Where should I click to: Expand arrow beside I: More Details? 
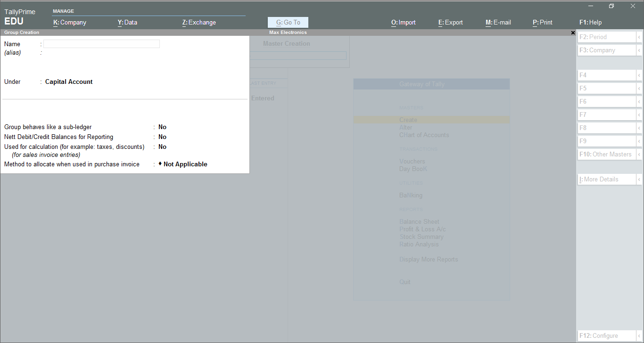pyautogui.click(x=639, y=179)
